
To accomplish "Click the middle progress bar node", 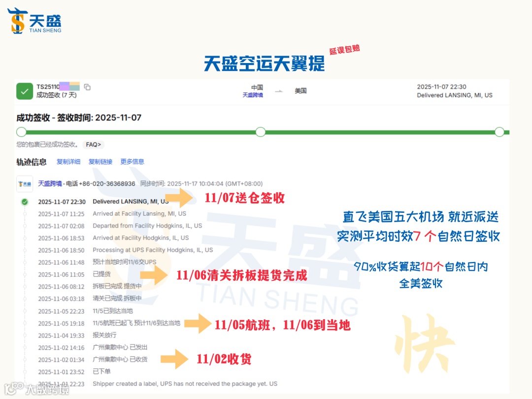I will (x=261, y=132).
